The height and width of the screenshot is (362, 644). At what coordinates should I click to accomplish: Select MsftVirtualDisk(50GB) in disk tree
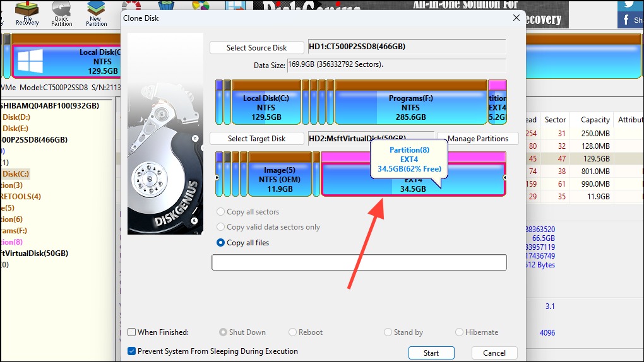point(35,254)
